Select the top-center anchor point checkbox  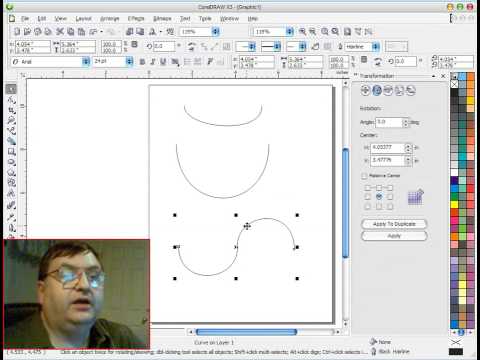[379, 188]
